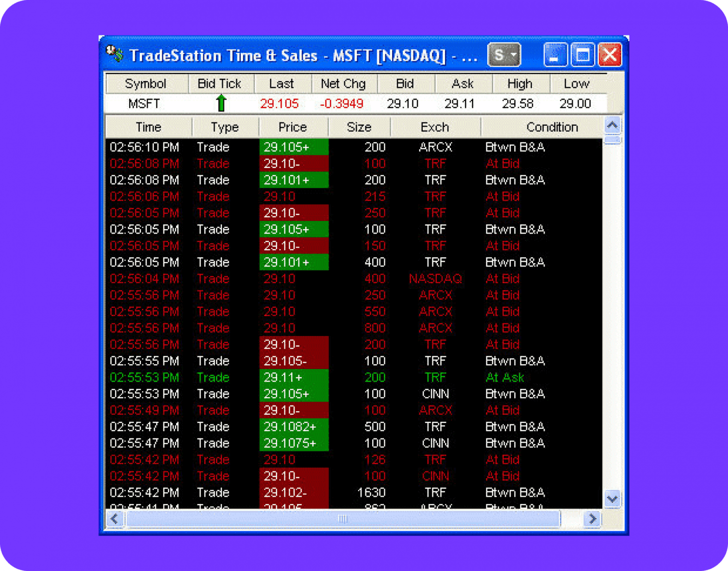This screenshot has width=728, height=571.
Task: Select the 02:56:10 PM trade time
Action: click(x=145, y=147)
